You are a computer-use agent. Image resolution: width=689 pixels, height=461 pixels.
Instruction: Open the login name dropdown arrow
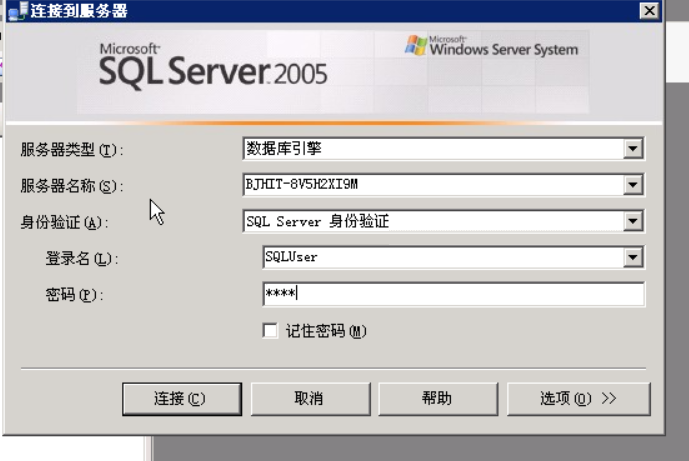(633, 258)
